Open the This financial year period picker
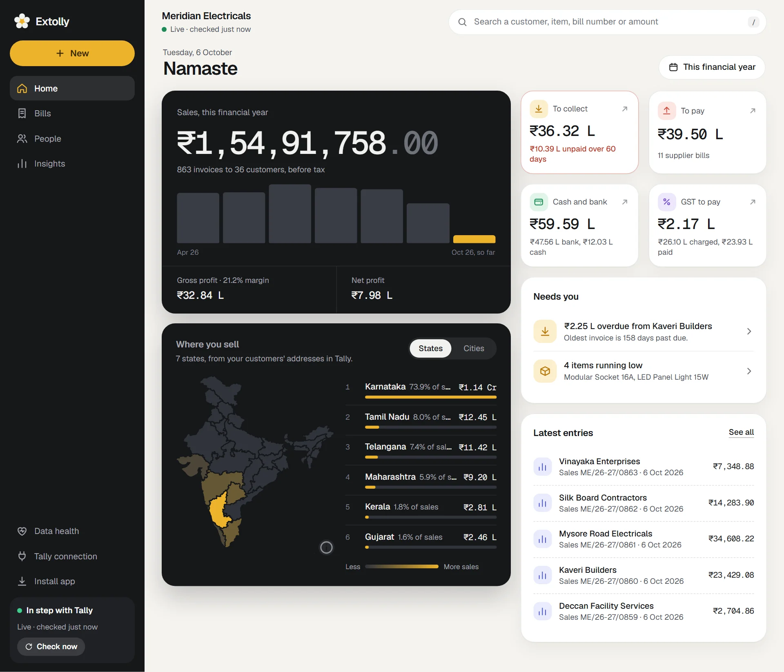 coord(712,67)
